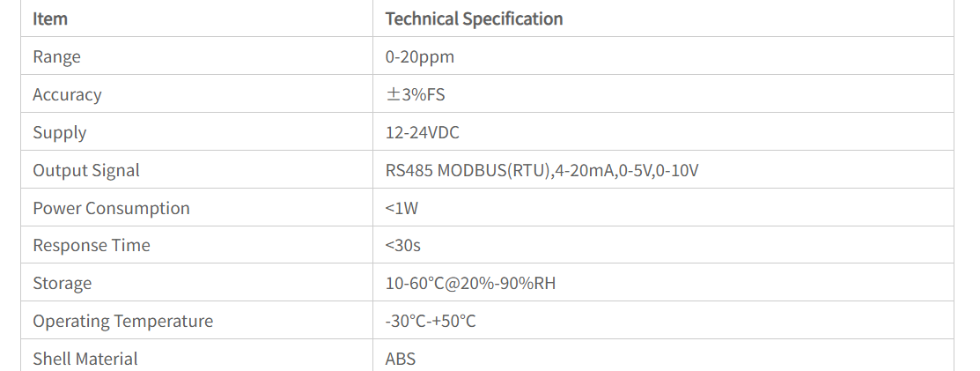Select the "Shell Material" row label
This screenshot has width=980, height=371.
(85, 359)
